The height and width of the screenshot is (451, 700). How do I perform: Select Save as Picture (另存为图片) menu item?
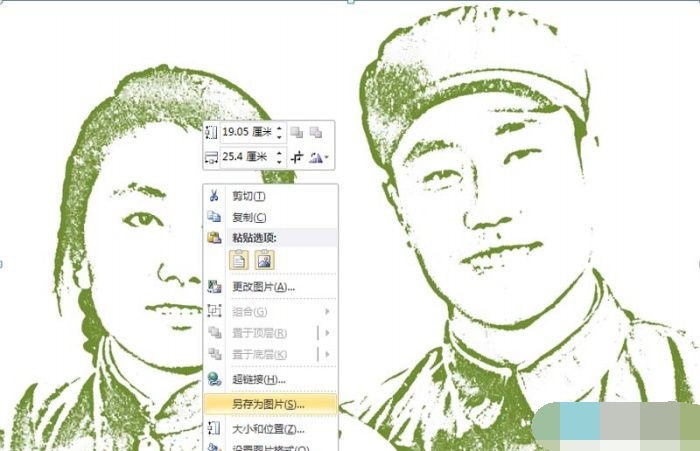click(268, 404)
